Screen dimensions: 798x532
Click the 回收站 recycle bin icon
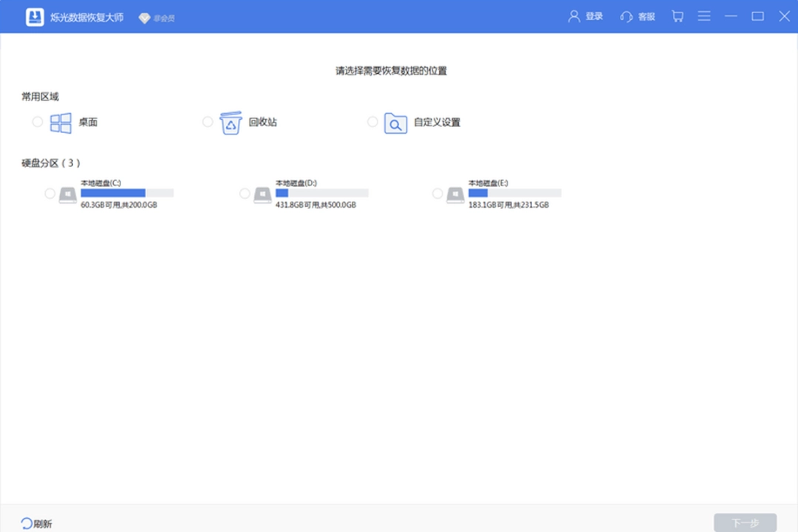[231, 121]
